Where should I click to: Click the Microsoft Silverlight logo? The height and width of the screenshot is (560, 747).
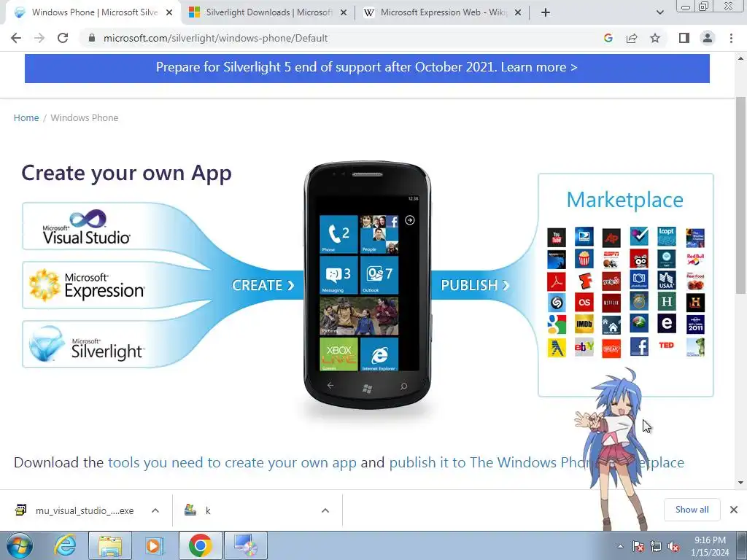coord(86,344)
